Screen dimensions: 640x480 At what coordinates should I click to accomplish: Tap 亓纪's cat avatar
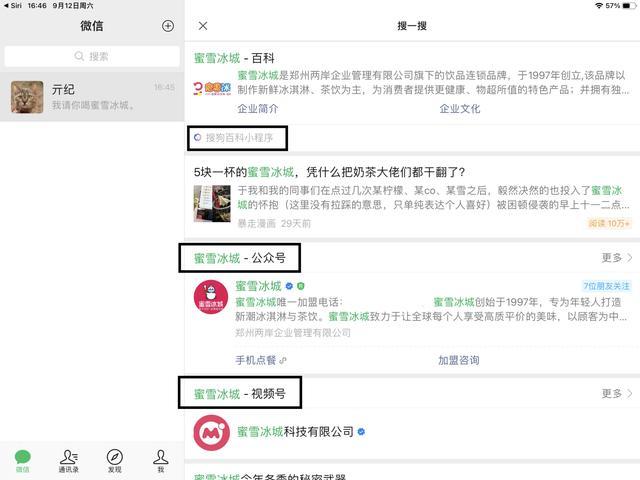click(27, 97)
